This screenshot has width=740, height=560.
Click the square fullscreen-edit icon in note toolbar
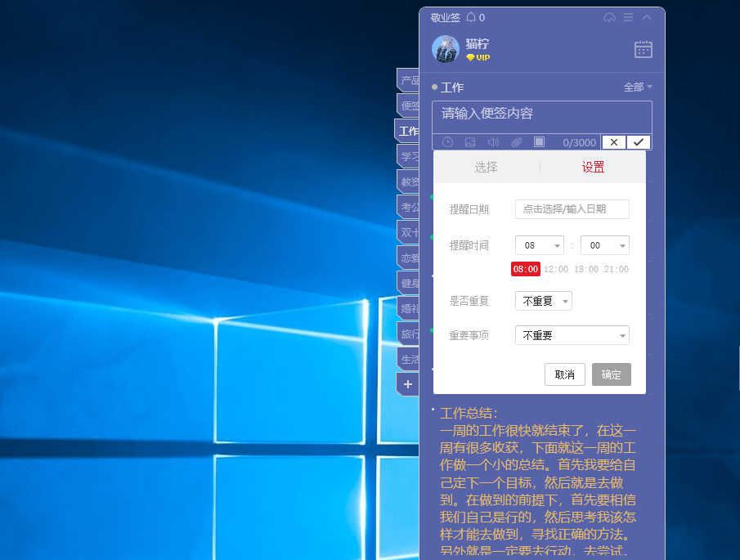pos(539,141)
